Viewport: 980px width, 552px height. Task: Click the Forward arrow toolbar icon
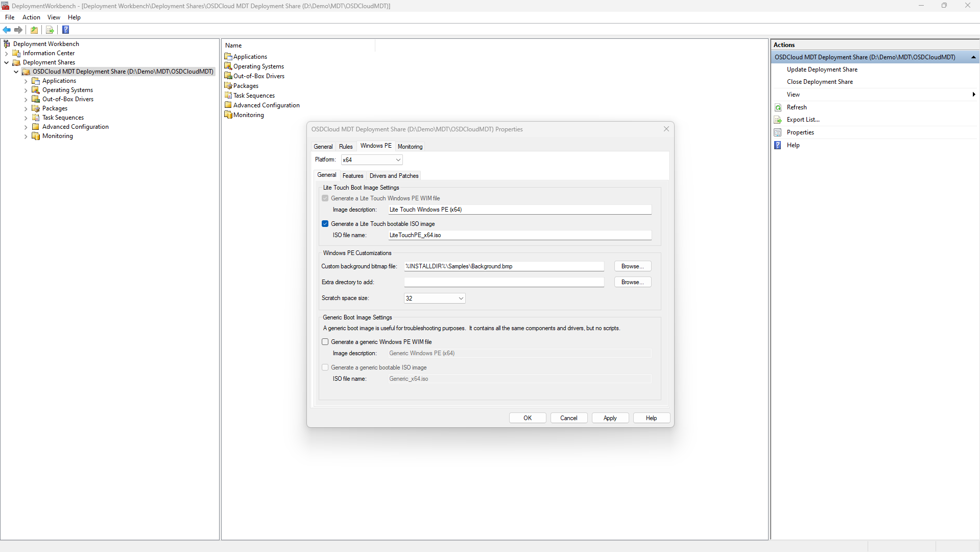click(x=18, y=30)
